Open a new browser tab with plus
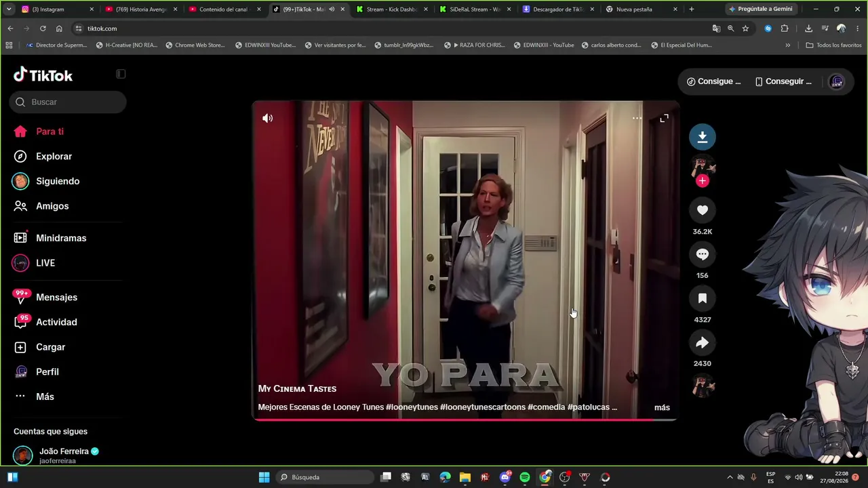 692,9
